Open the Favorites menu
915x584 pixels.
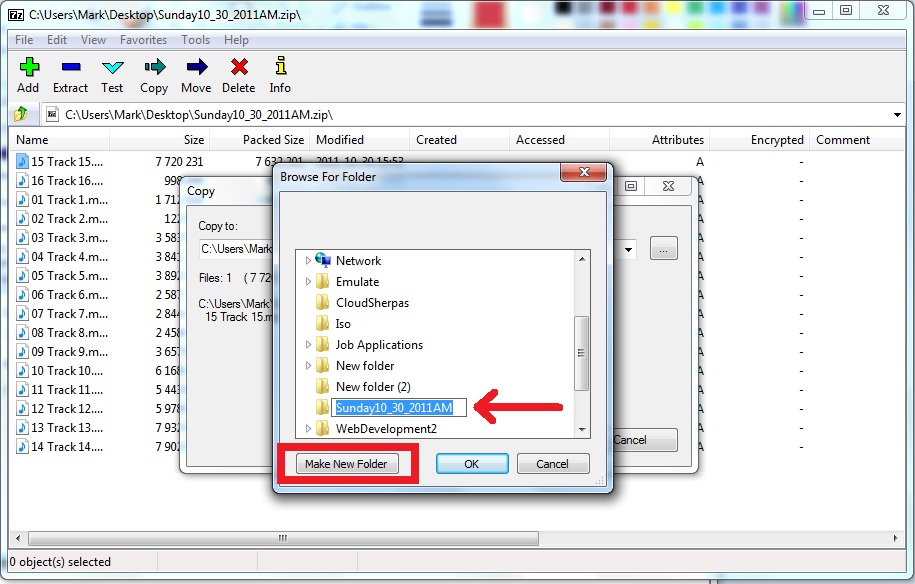pyautogui.click(x=143, y=40)
